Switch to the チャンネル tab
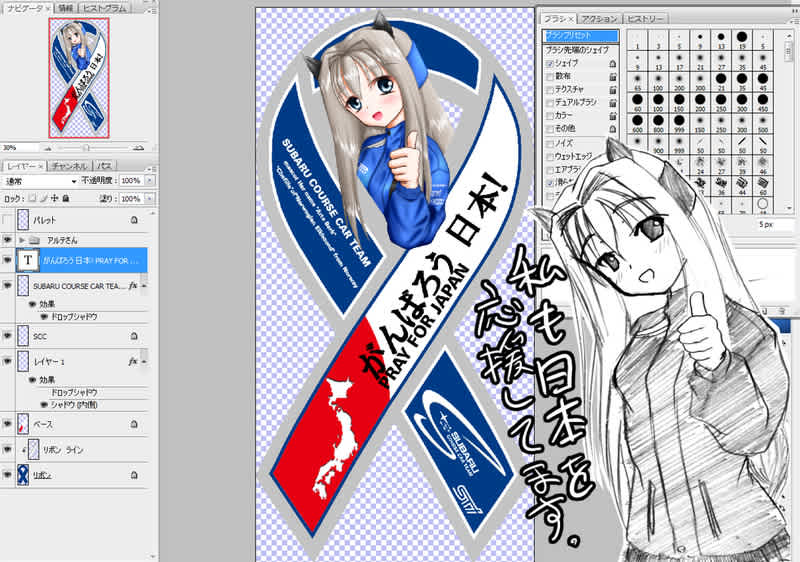The height and width of the screenshot is (562, 800). point(69,166)
